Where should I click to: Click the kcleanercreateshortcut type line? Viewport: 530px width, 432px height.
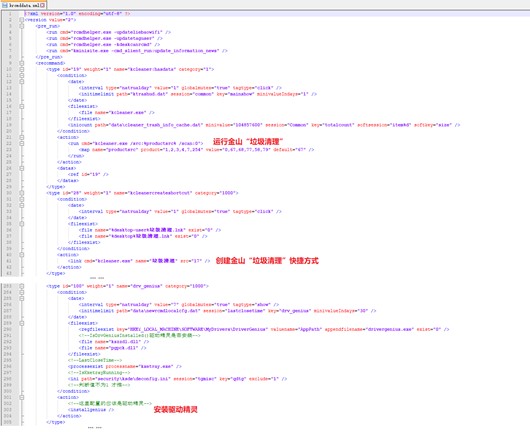[142, 193]
